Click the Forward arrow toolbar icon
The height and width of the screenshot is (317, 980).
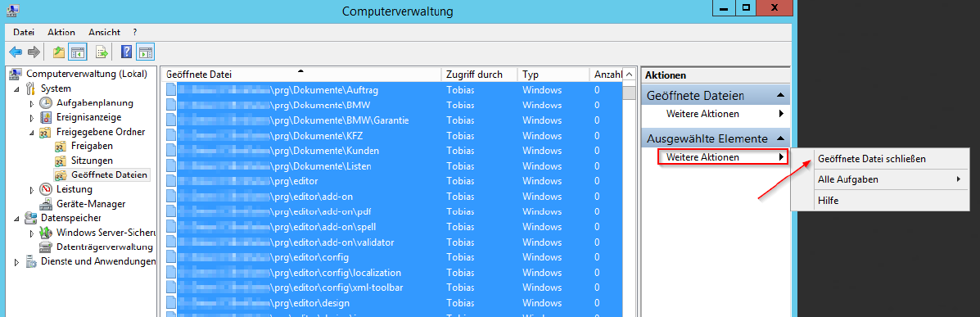coord(34,52)
